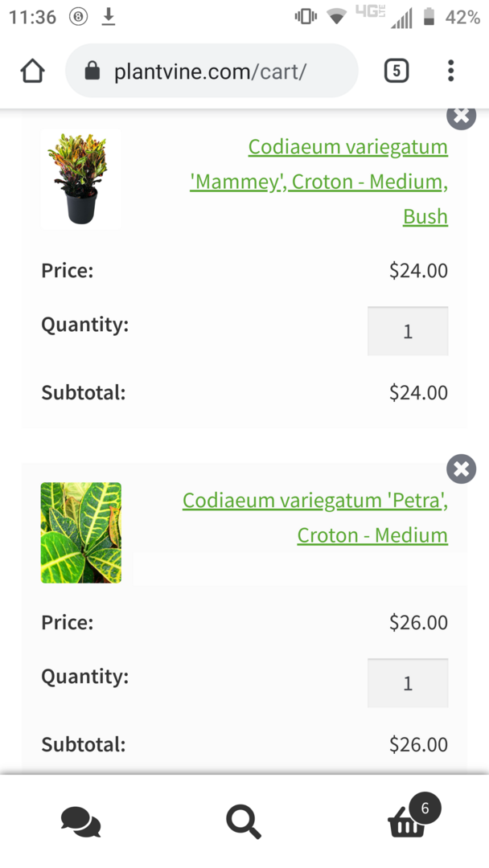Tap the Petra Croton leaf thumbnail
This screenshot has height=868, width=489.
(x=81, y=532)
